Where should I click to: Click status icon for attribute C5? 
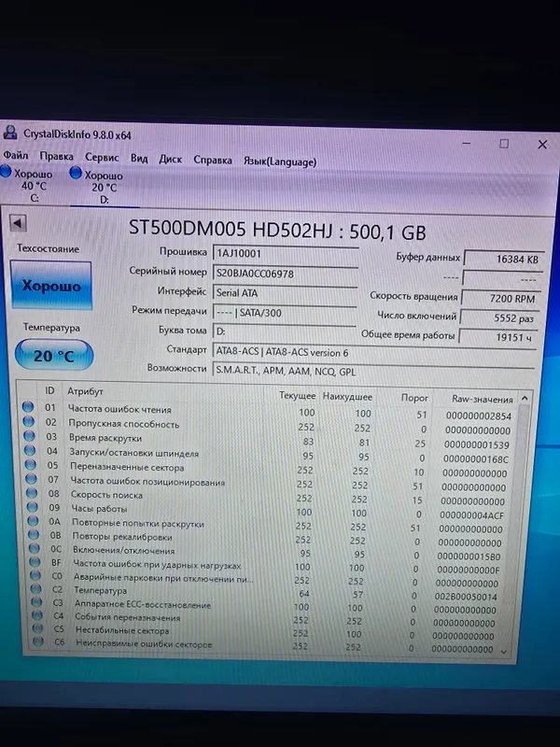(x=37, y=628)
